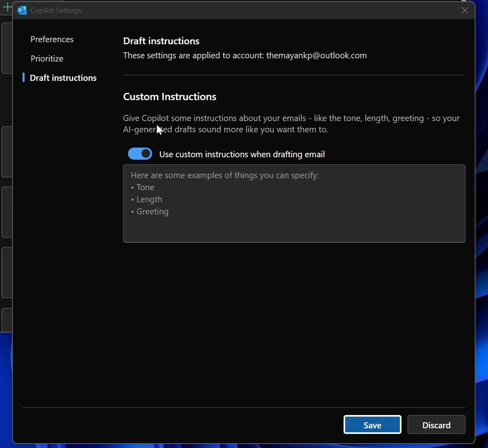Click the 'Use custom instructions when drafting email' label
This screenshot has height=448, width=488.
tap(242, 154)
